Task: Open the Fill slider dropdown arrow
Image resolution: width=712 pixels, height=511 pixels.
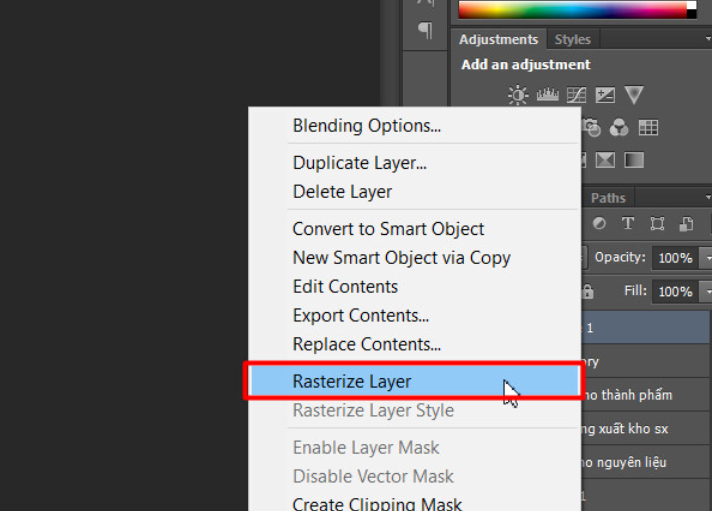Action: [x=706, y=291]
